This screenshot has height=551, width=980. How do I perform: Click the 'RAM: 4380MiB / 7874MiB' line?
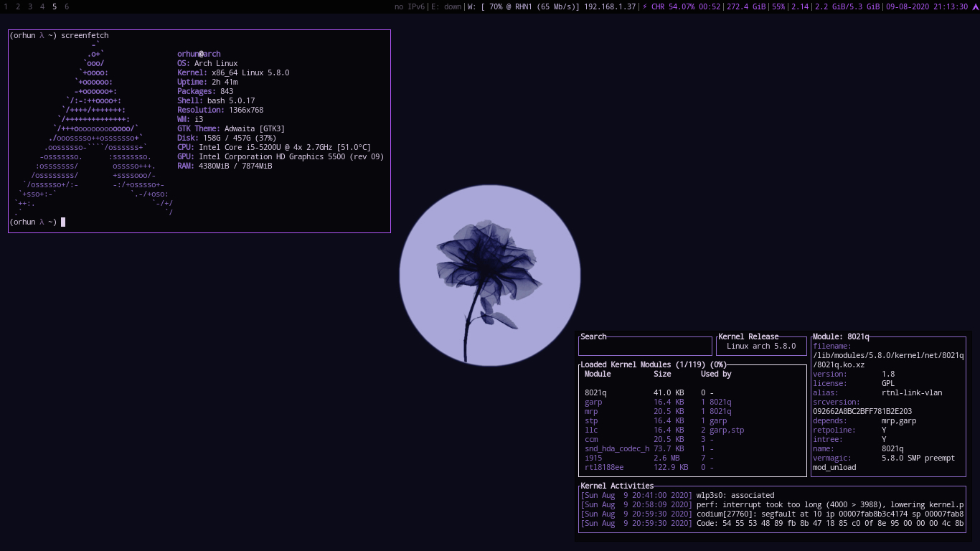(x=225, y=166)
